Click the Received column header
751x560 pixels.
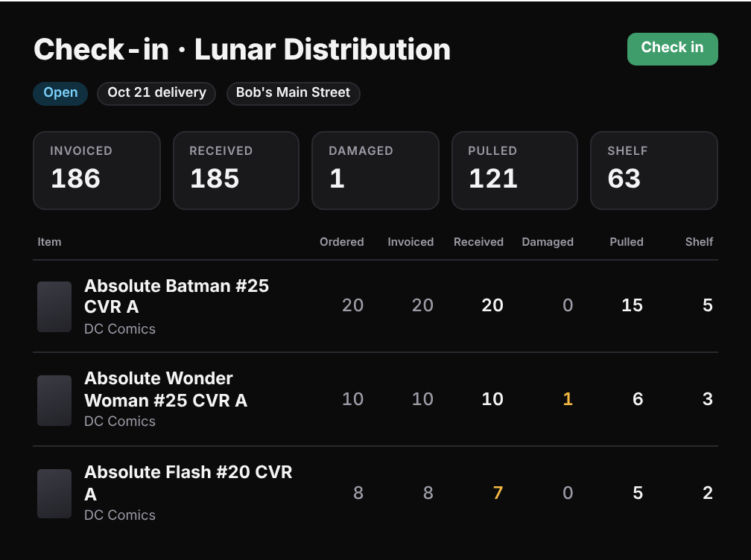point(478,242)
